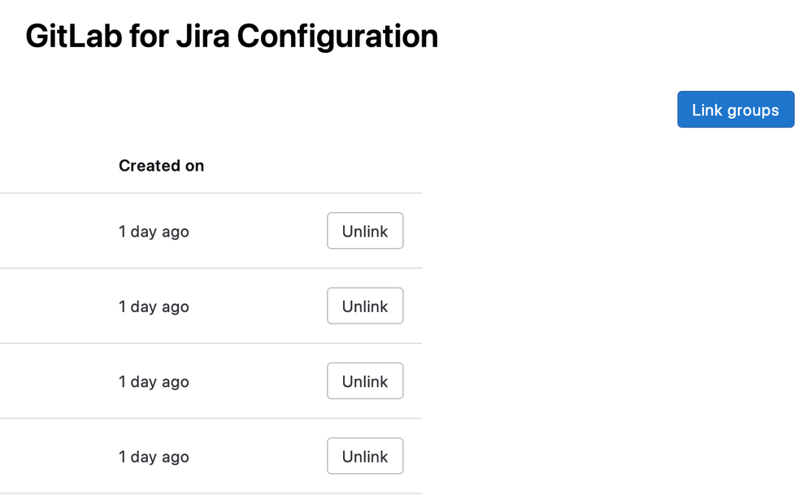Viewport: 812px width, 504px height.
Task: Click the Created on column header
Action: click(x=161, y=166)
